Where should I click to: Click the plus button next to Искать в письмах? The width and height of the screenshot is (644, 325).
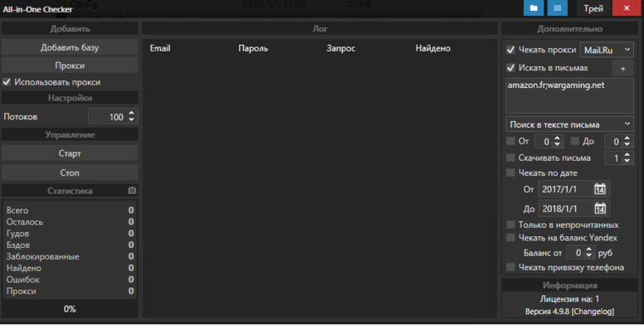(623, 69)
